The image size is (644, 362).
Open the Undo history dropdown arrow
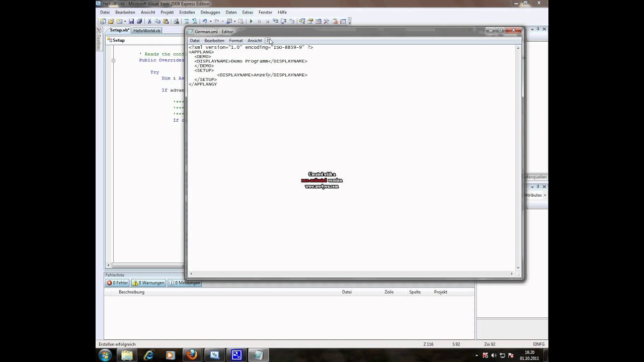pyautogui.click(x=211, y=21)
